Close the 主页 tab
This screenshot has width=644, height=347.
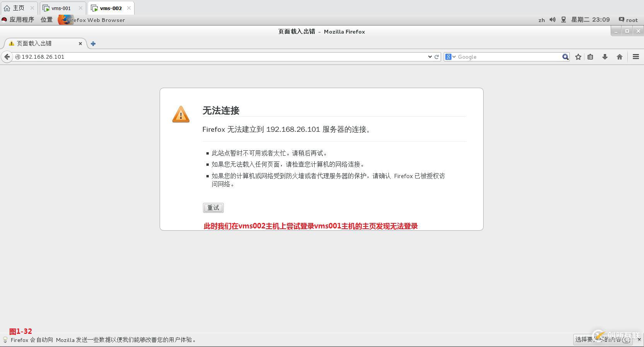coord(32,8)
